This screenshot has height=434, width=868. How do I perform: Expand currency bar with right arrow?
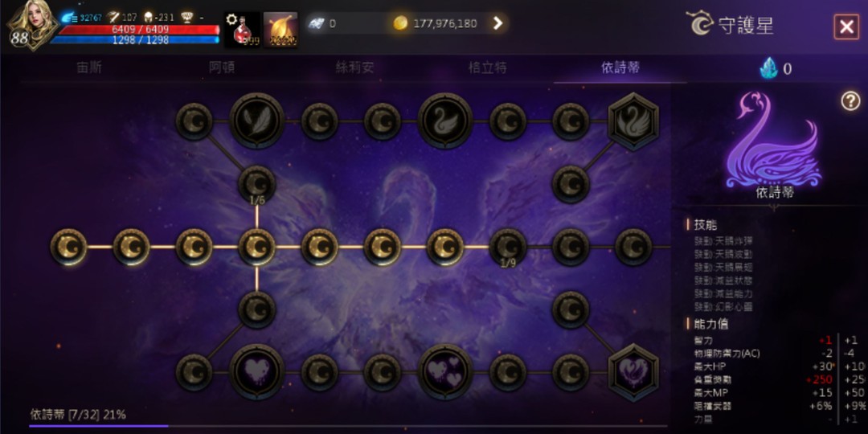tap(497, 23)
